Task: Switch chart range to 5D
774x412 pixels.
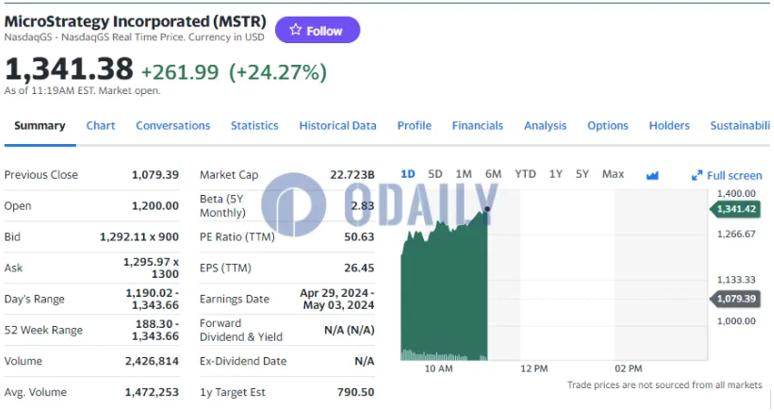Action: [435, 174]
